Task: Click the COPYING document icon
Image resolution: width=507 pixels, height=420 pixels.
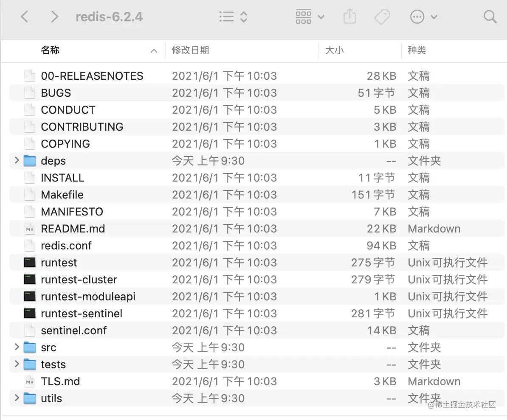Action: point(30,144)
